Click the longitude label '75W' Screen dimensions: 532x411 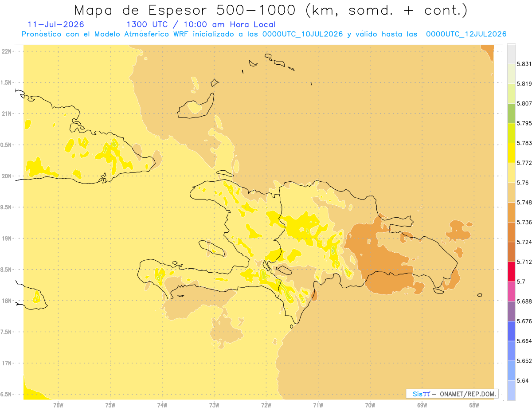click(x=110, y=405)
